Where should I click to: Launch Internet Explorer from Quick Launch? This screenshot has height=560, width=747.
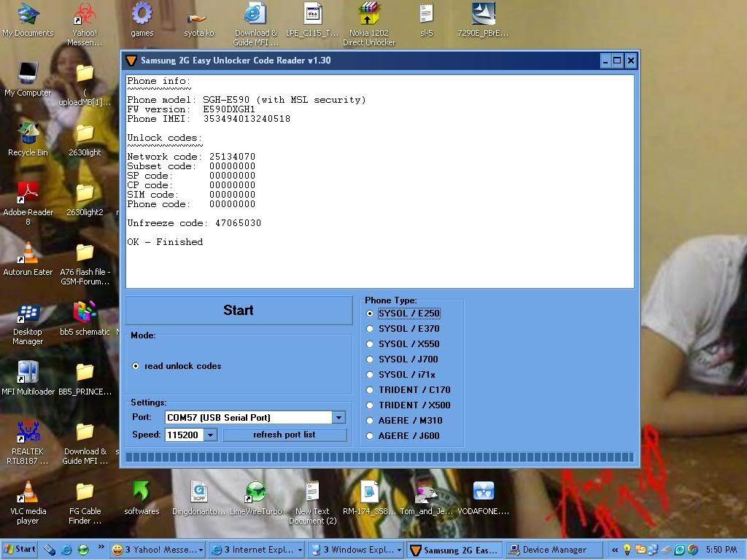tap(66, 550)
